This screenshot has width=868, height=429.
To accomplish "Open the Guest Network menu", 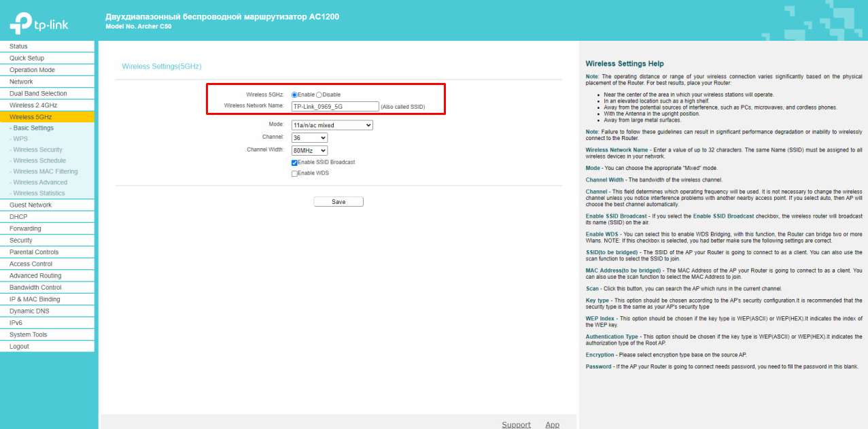I will point(31,205).
